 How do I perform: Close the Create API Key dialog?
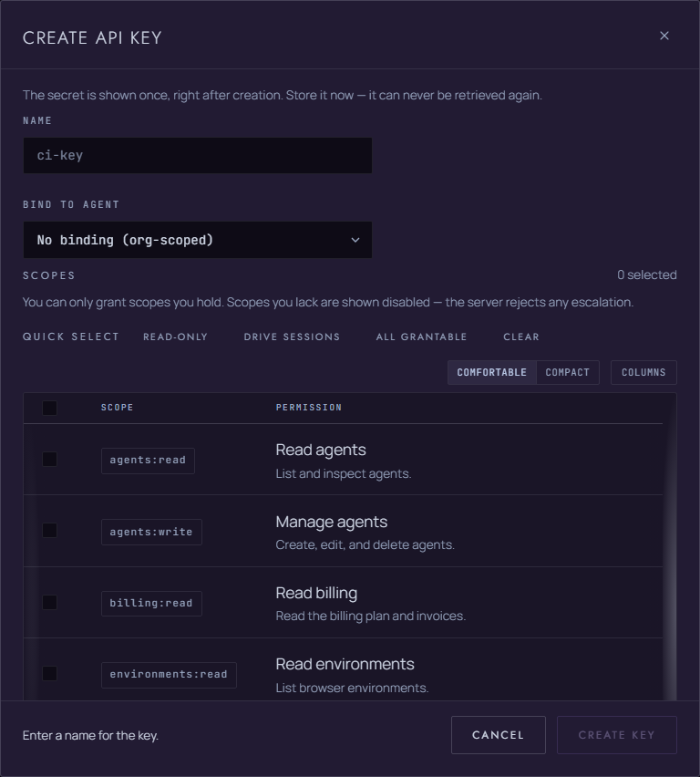[664, 36]
